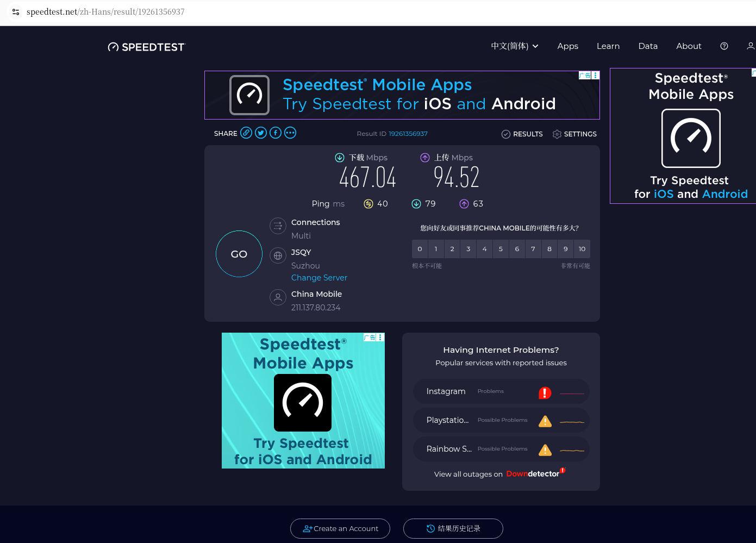View all outages on Downdetector link
Screen dimensions: 756x543
500,474
